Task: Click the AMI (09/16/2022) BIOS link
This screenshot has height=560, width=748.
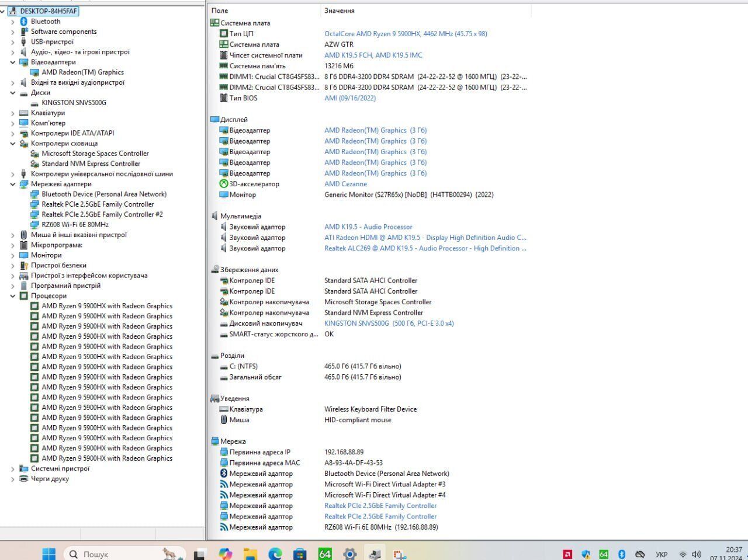Action: click(350, 98)
